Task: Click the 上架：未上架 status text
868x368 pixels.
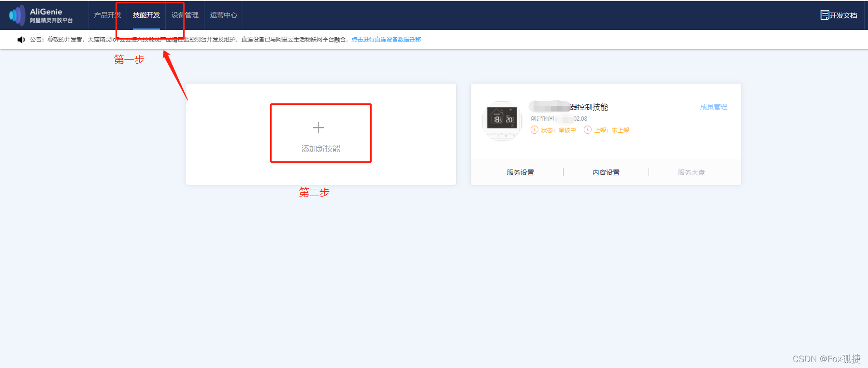Action: click(x=612, y=130)
